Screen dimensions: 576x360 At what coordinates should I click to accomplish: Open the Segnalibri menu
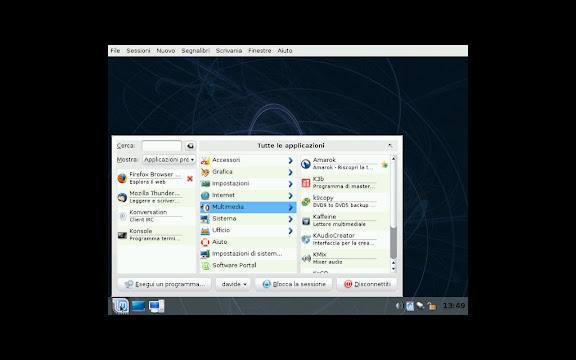click(195, 51)
